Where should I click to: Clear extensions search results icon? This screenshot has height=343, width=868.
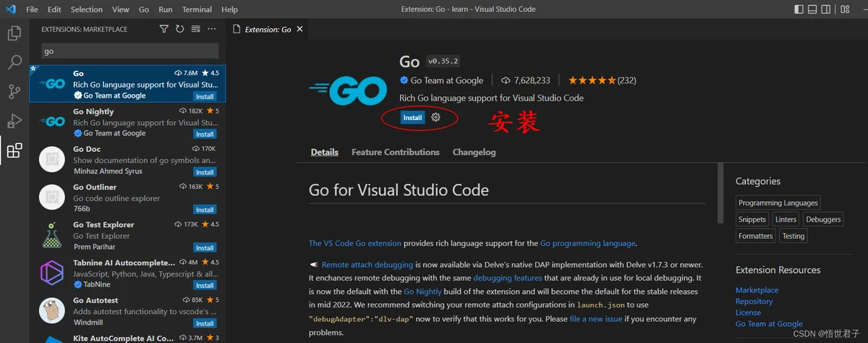(x=195, y=29)
